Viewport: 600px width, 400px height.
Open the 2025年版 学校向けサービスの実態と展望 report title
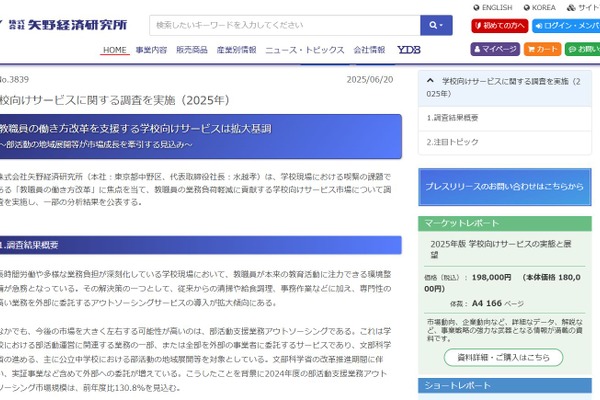(501, 249)
